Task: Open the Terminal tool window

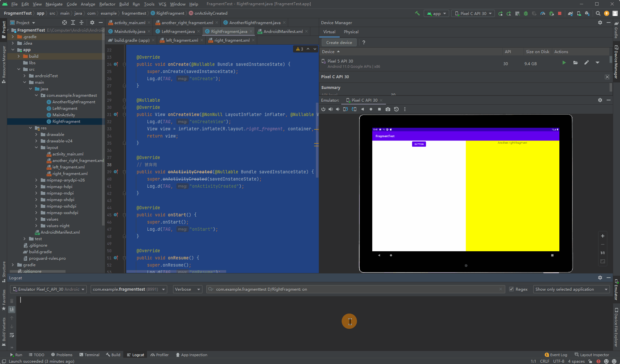Action: 89,355
